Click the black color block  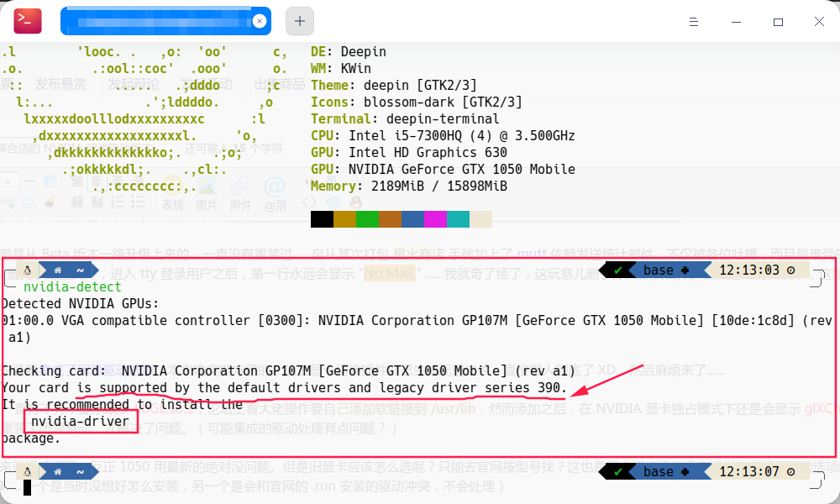322,219
